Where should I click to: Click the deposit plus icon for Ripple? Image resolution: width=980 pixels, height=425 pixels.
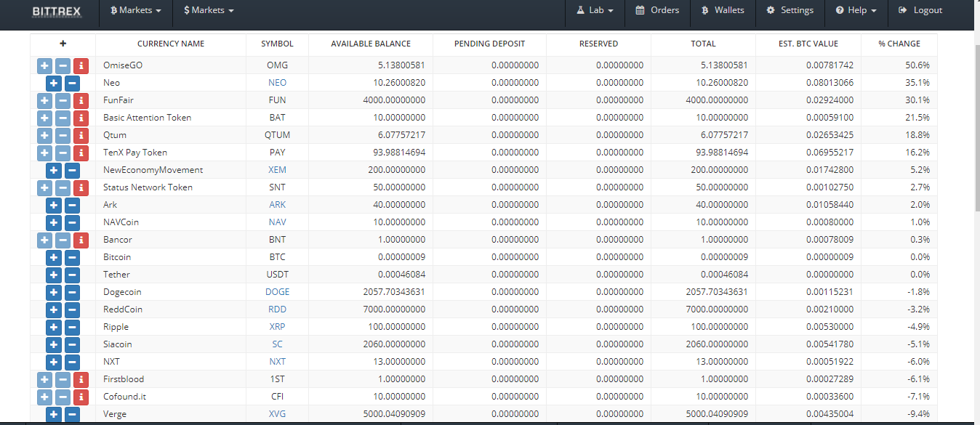tap(53, 327)
